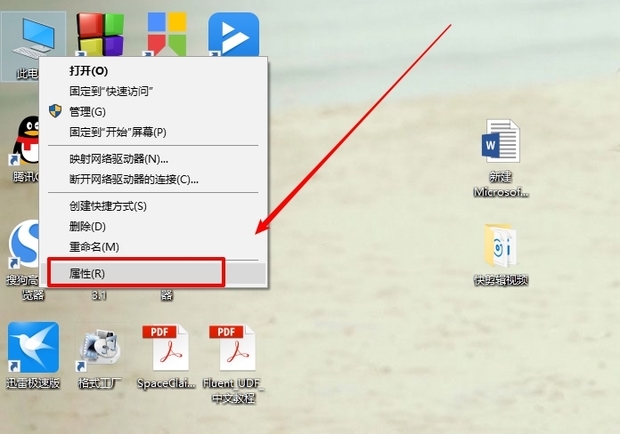Click the 新建 Microsof... file name label

501,184
